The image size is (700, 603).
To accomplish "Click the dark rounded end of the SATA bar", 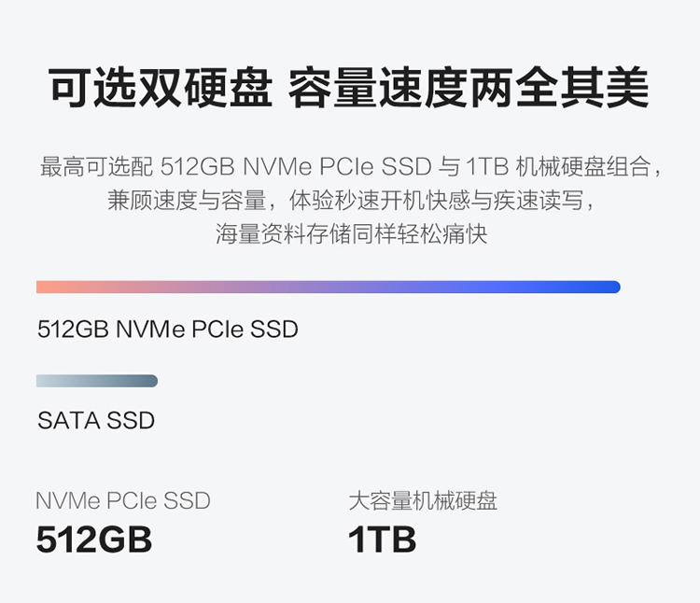I will coord(149,381).
